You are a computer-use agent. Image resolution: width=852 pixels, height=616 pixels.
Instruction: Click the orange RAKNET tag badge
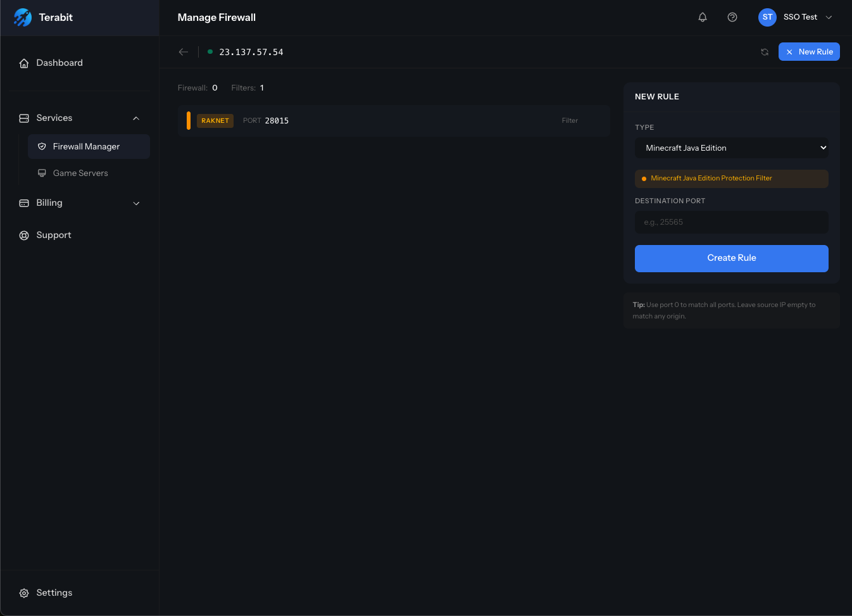coord(215,121)
